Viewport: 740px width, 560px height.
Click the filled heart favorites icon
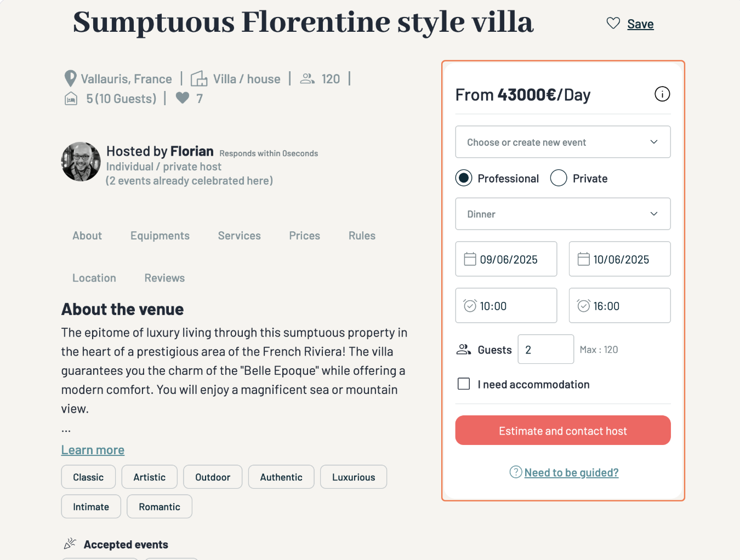click(183, 98)
